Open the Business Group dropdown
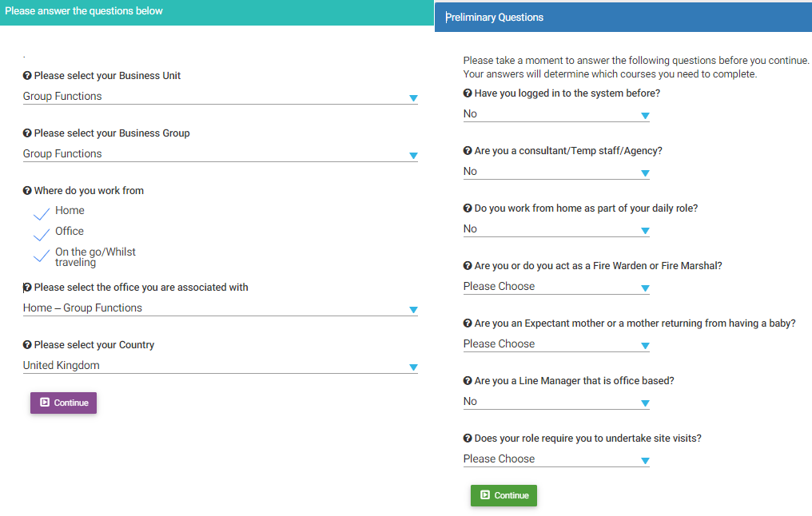The width and height of the screenshot is (812, 516). click(x=220, y=154)
